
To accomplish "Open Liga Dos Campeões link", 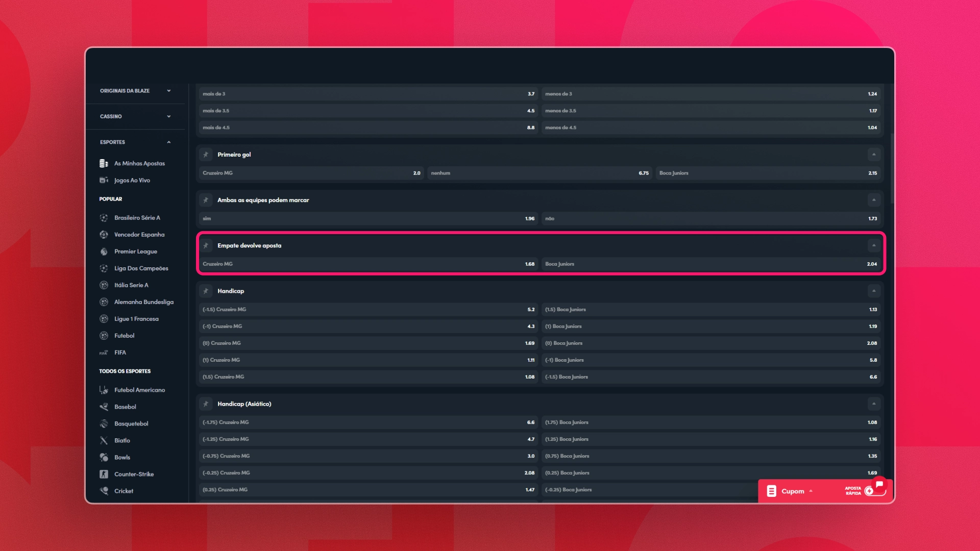I will pos(141,268).
